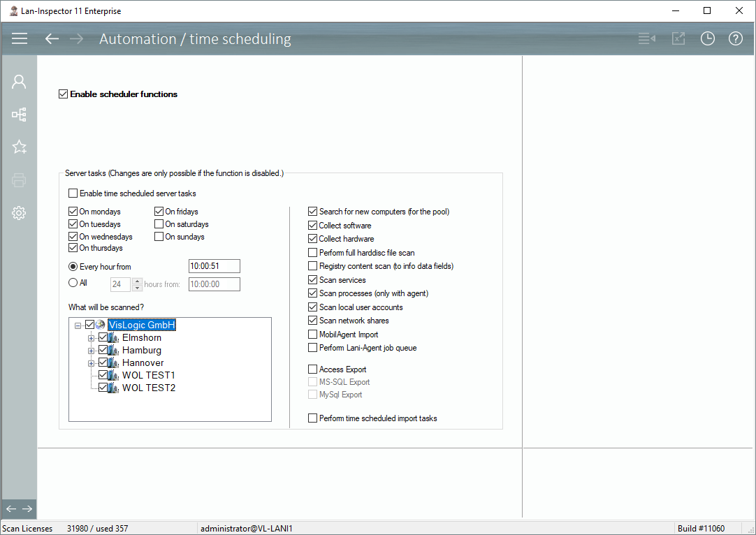Expand the Elmshorn tree node
This screenshot has width=756, height=535.
(x=91, y=338)
